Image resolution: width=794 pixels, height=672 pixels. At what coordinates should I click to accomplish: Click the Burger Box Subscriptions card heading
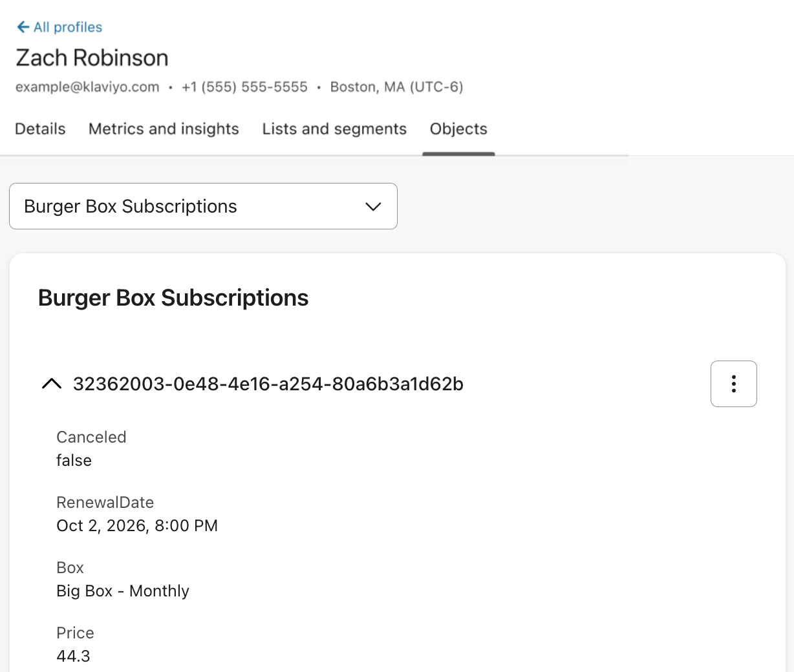[x=173, y=298]
